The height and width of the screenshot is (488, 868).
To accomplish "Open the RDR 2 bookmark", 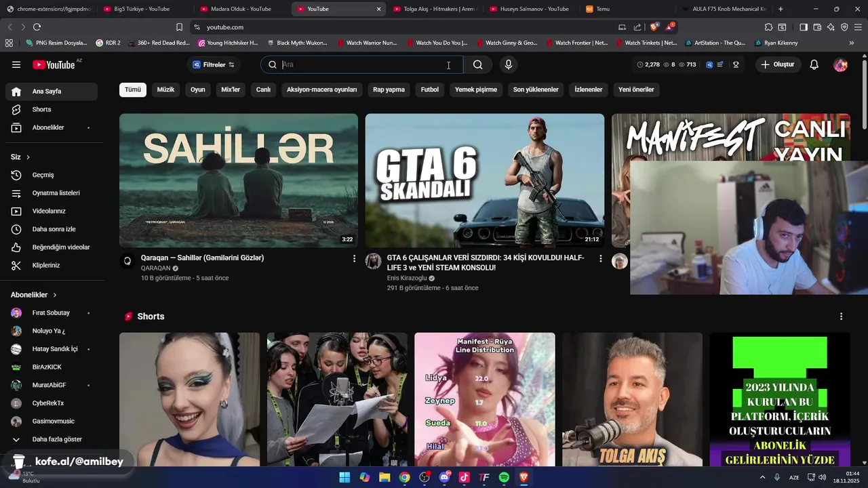I will (x=108, y=43).
